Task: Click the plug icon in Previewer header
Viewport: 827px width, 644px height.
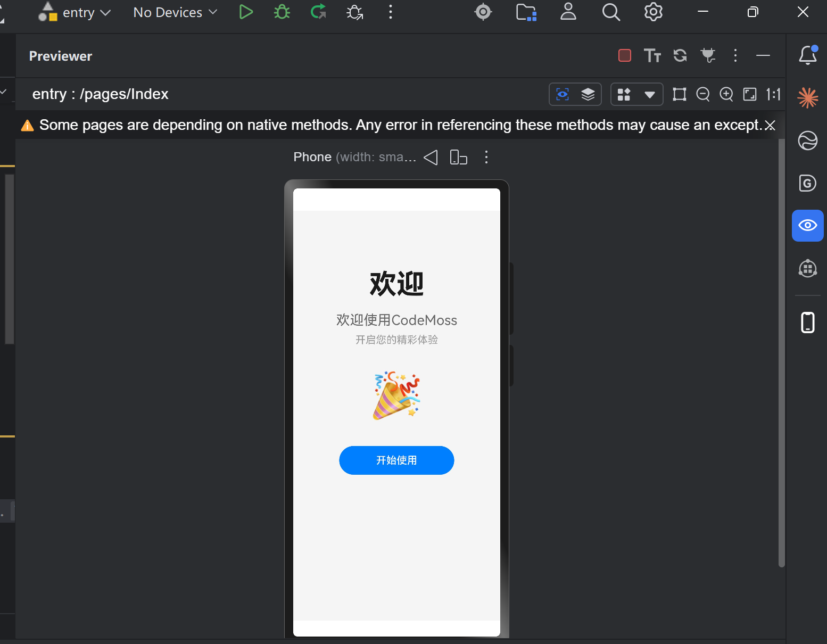Action: (708, 55)
